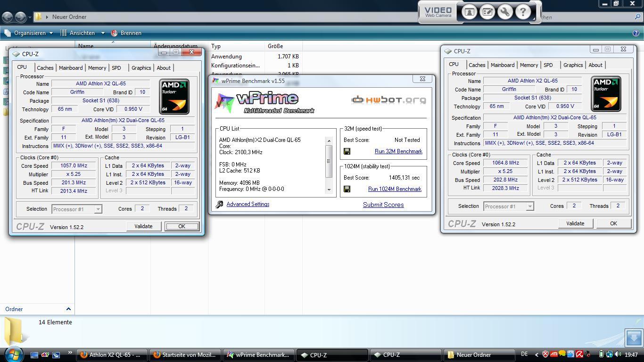
Task: Run 32M Benchmark in wPrime
Action: point(398,151)
